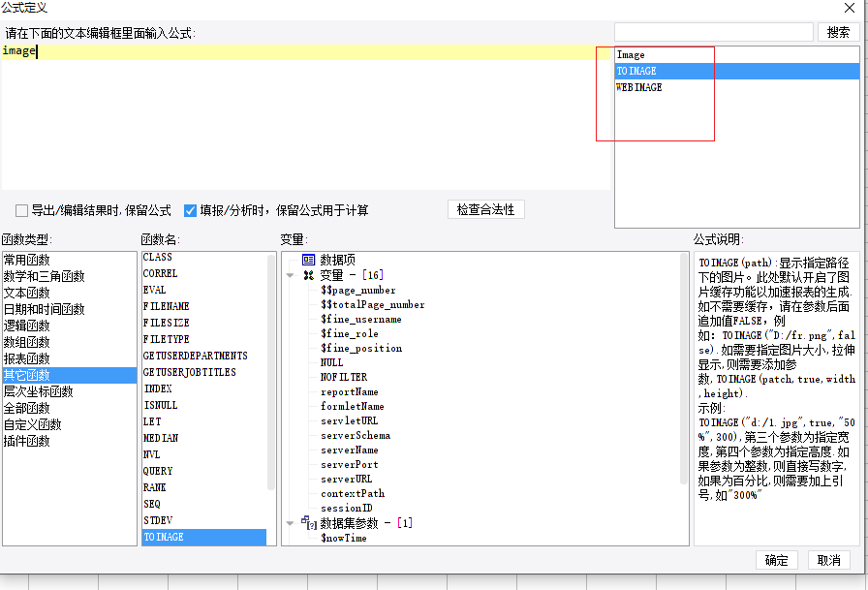Select QUERY in function name list

204,471
